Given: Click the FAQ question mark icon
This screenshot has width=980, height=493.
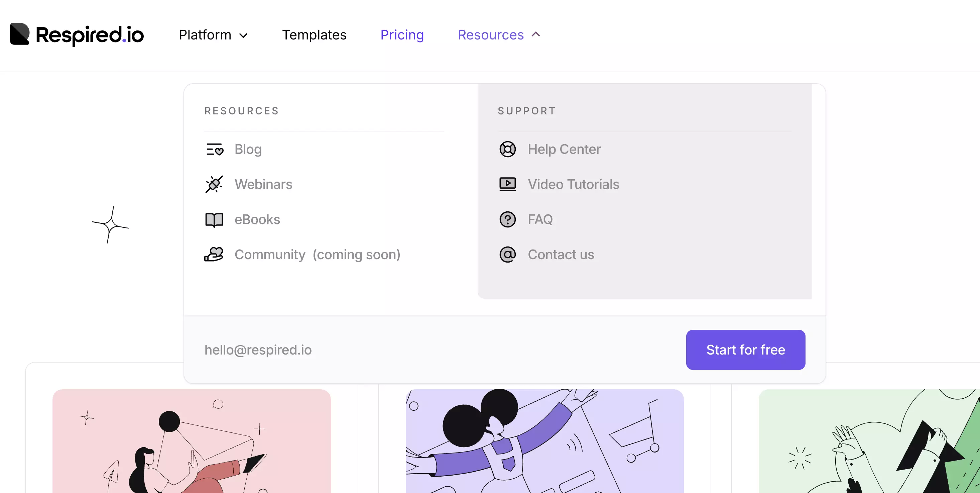Looking at the screenshot, I should (507, 220).
